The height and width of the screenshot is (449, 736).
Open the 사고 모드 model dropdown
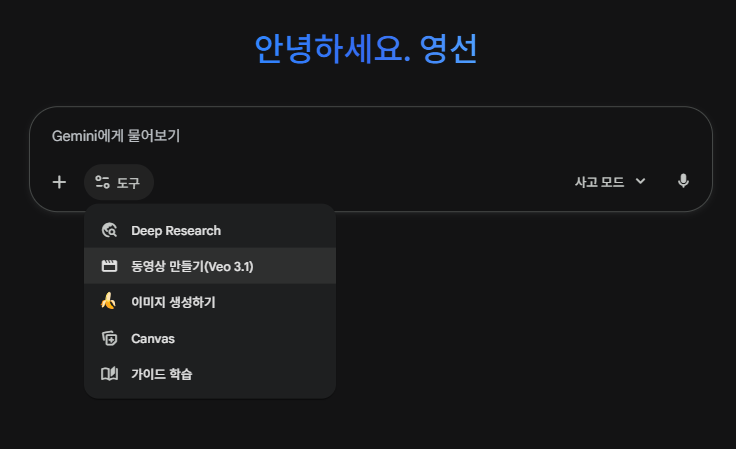(610, 182)
